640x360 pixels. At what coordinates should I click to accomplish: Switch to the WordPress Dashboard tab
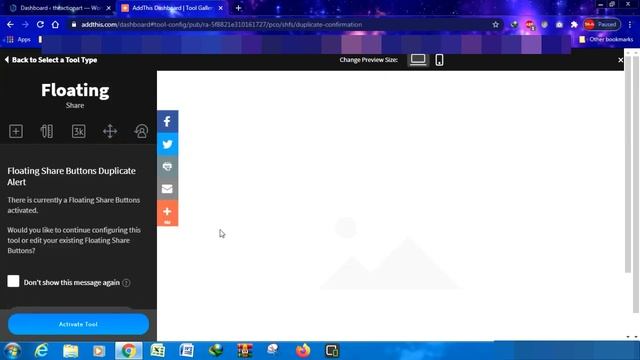60,8
